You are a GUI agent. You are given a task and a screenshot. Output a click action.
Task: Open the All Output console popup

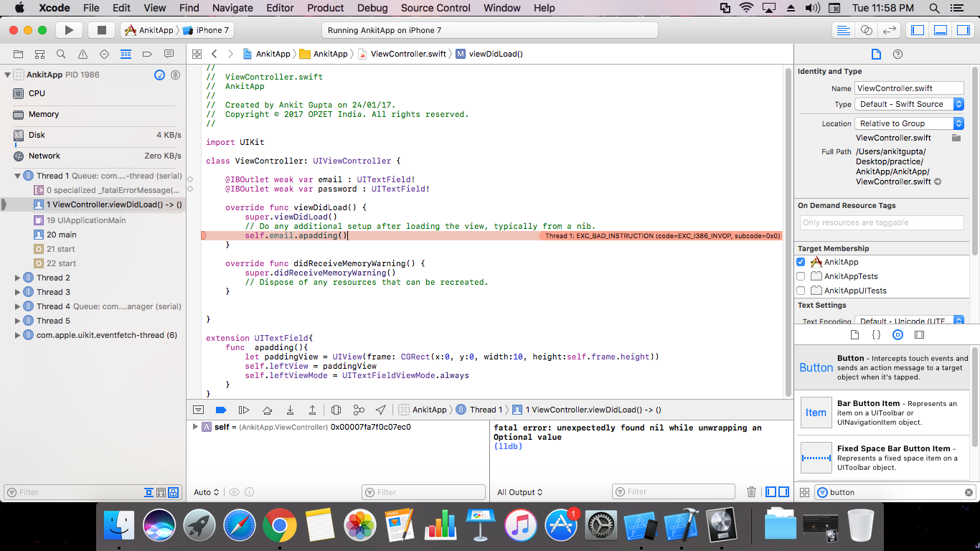[520, 492]
